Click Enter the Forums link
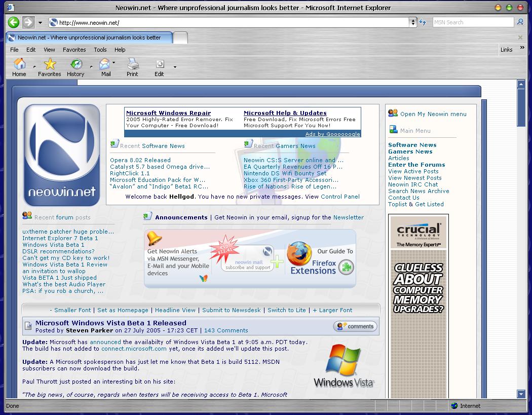This screenshot has height=415, width=532. [x=416, y=165]
